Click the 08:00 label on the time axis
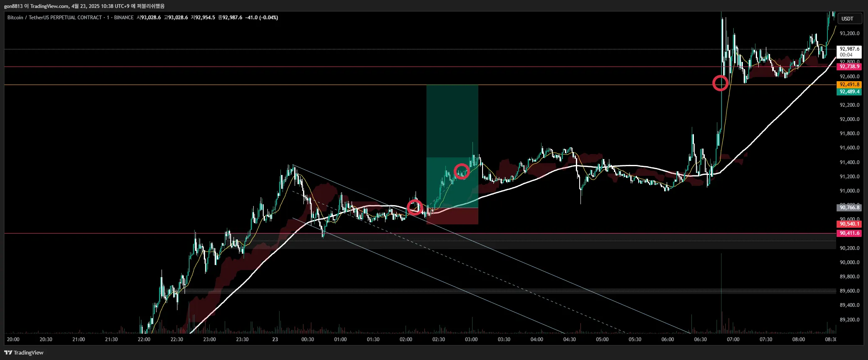 799,339
